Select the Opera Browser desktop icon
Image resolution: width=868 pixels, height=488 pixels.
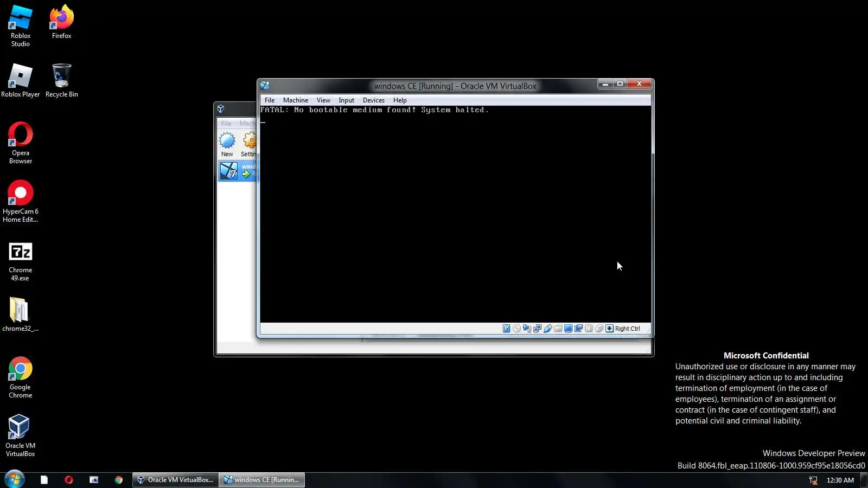tap(21, 143)
